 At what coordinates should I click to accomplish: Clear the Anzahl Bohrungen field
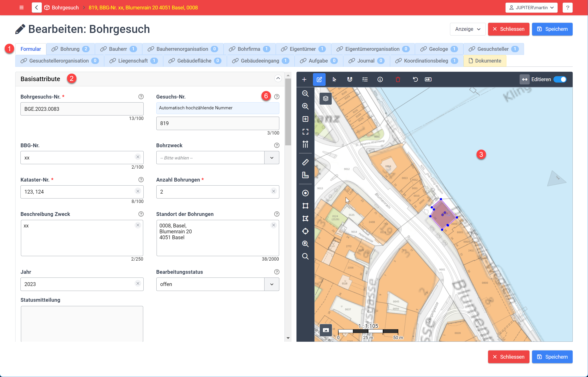click(x=274, y=191)
